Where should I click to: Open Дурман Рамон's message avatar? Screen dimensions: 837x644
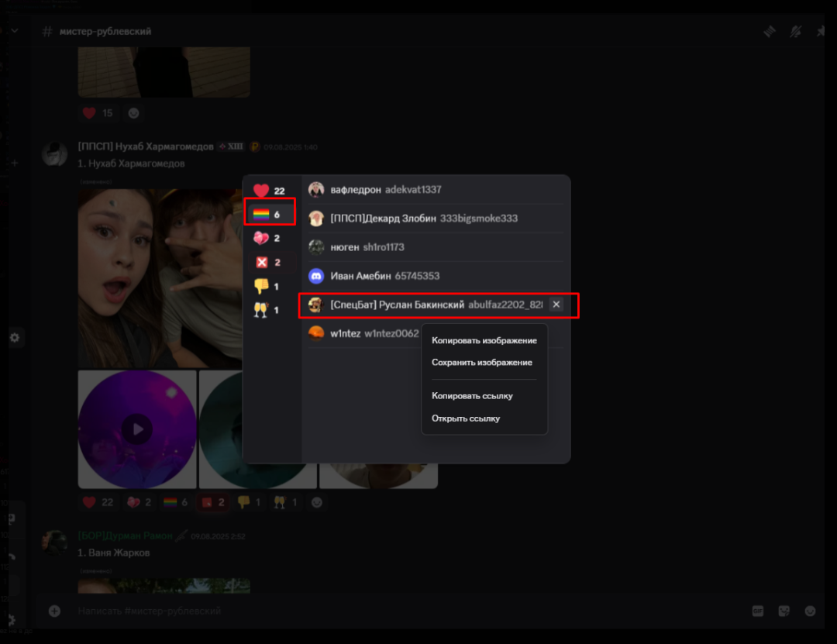(54, 543)
